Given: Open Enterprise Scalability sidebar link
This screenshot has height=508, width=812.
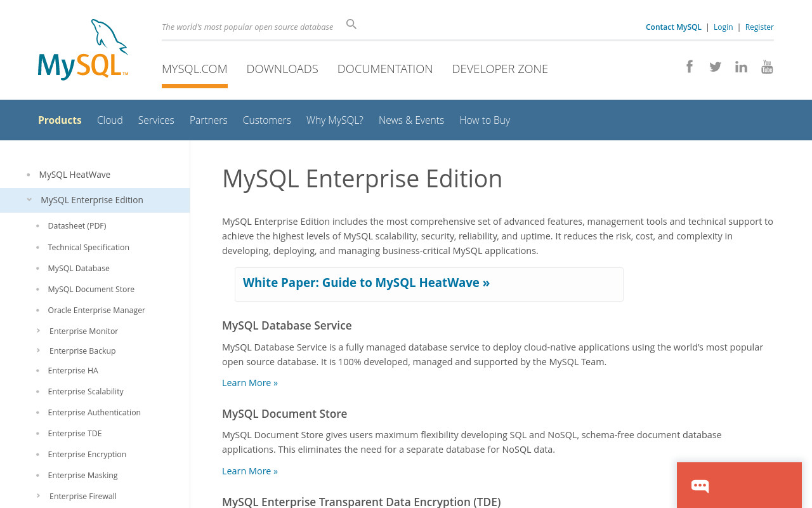Looking at the screenshot, I should [x=86, y=391].
